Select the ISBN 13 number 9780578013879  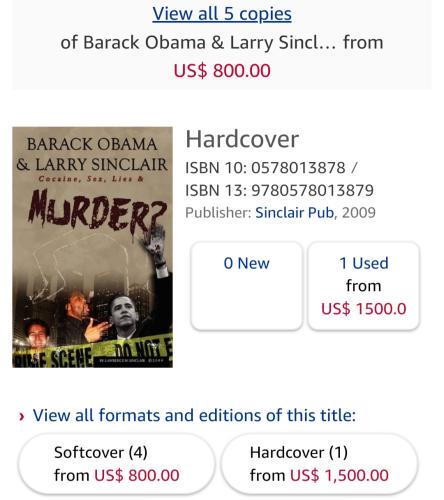pos(312,190)
